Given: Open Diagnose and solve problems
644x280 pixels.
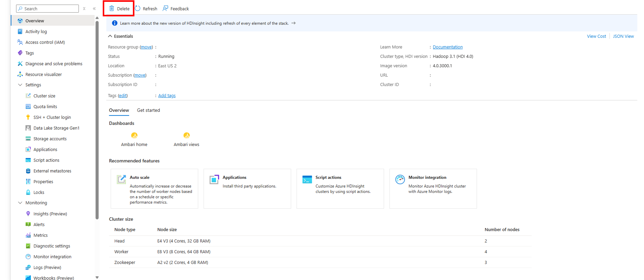Looking at the screenshot, I should (x=54, y=63).
